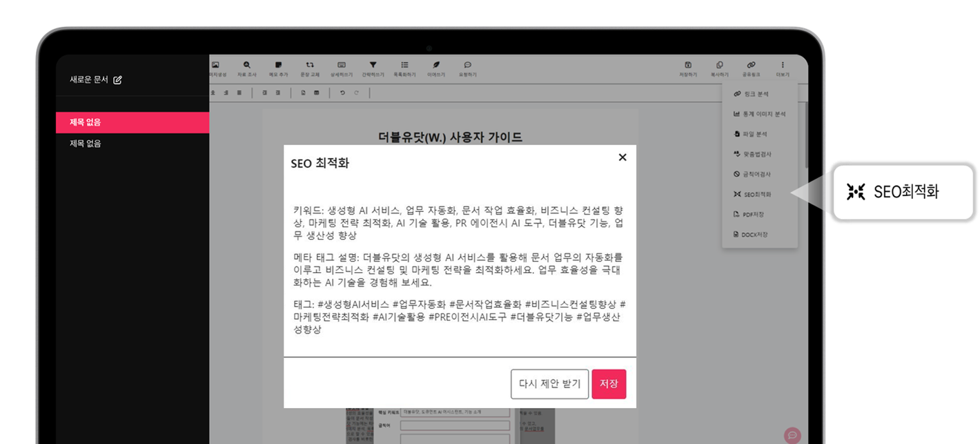Select the 이어쓰기 feather tool
Screen dimensions: 980x444
tap(436, 68)
